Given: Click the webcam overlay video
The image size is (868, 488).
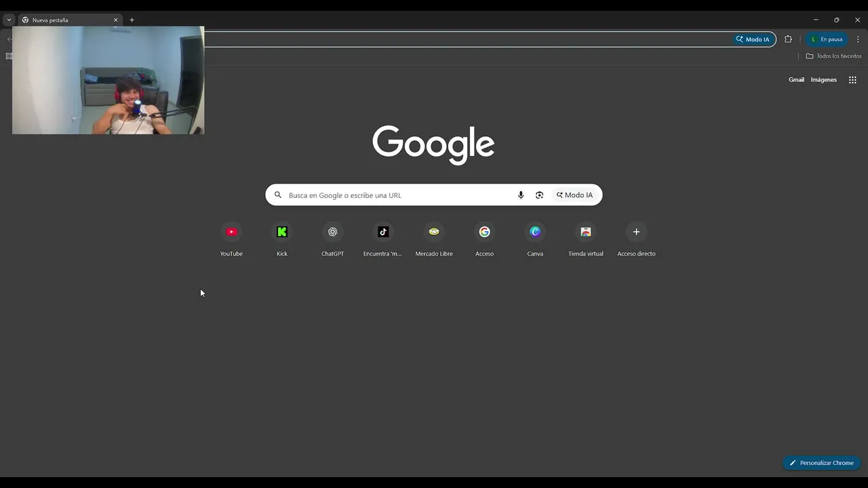Looking at the screenshot, I should click(108, 80).
